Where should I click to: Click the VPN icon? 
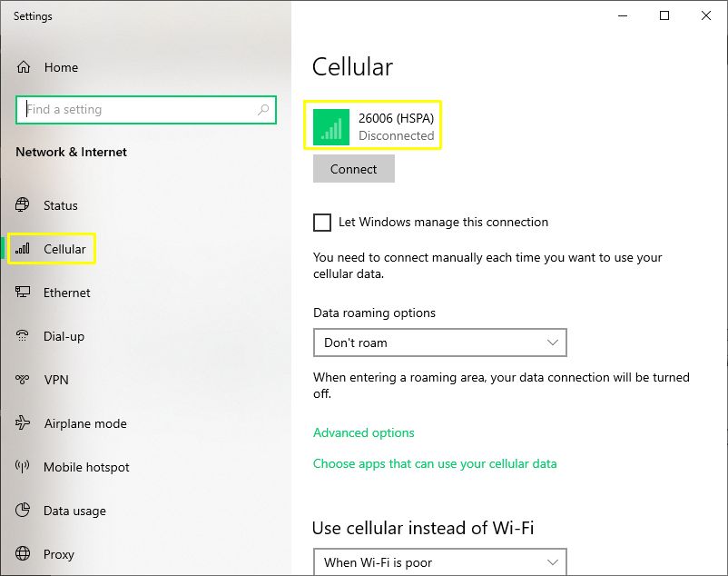[23, 380]
